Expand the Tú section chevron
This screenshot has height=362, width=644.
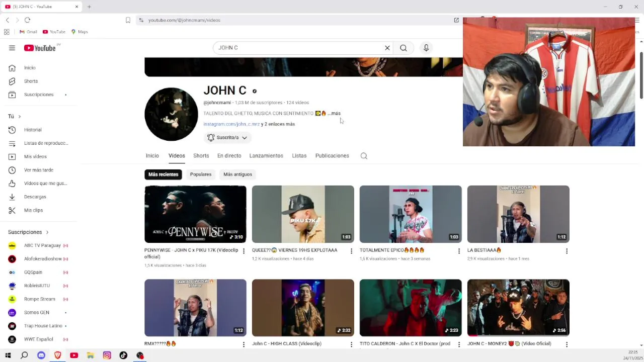(20, 117)
